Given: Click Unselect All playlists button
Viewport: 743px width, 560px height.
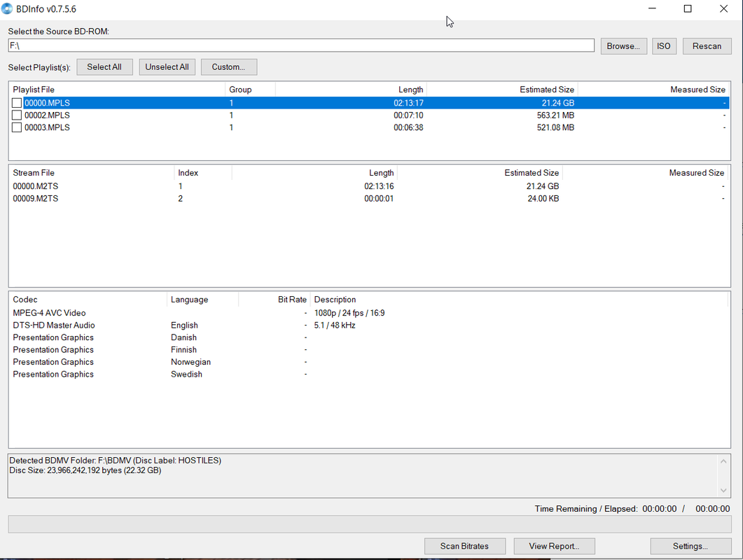Looking at the screenshot, I should [x=167, y=66].
